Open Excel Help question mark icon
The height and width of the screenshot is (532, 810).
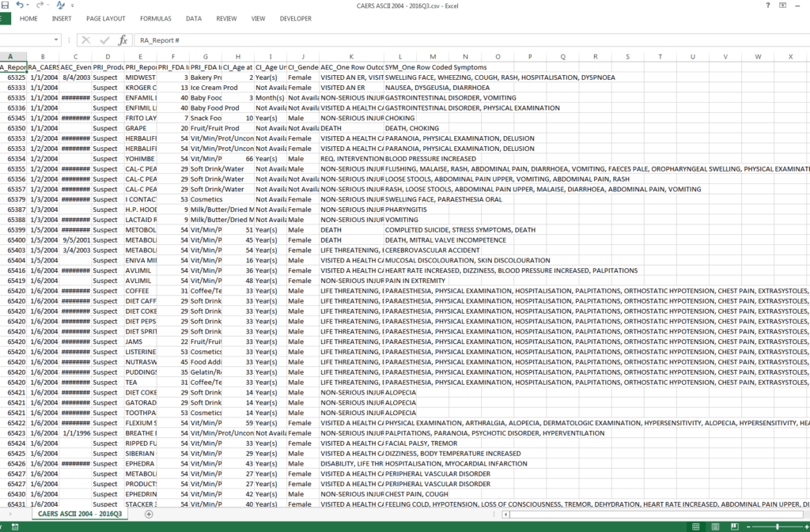coord(767,6)
